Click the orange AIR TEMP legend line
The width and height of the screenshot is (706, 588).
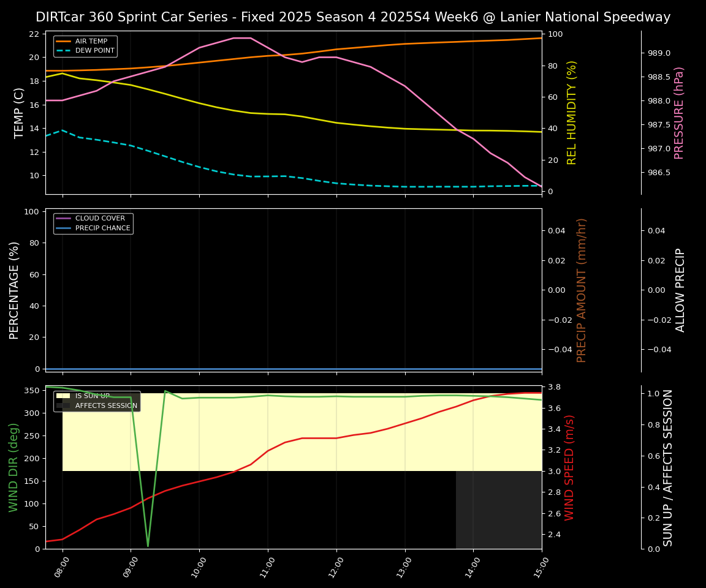(64, 42)
